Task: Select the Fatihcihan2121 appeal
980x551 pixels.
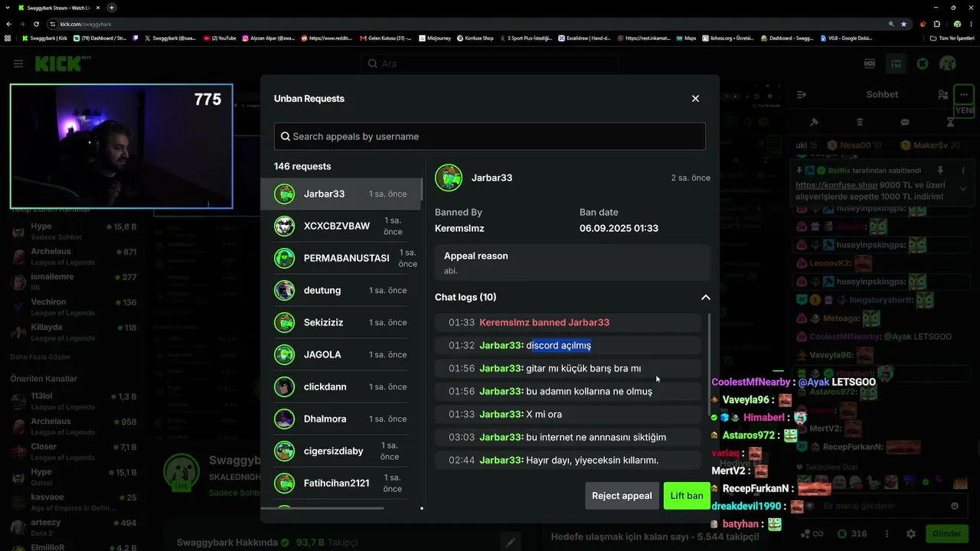Action: click(x=341, y=483)
